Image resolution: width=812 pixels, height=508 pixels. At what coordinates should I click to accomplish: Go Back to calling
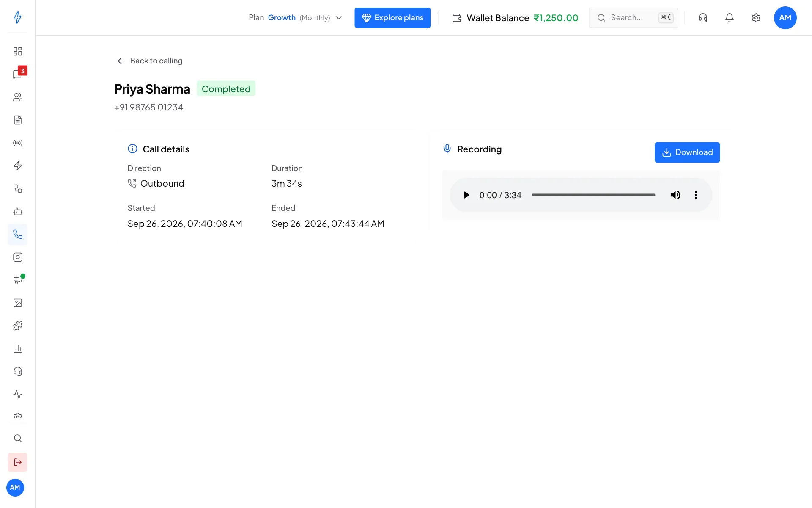tap(150, 61)
